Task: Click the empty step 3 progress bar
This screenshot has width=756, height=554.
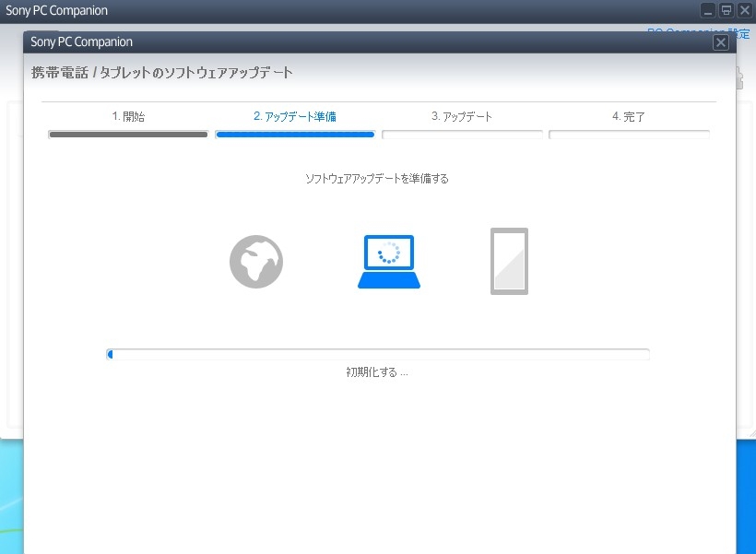Action: pyautogui.click(x=462, y=135)
